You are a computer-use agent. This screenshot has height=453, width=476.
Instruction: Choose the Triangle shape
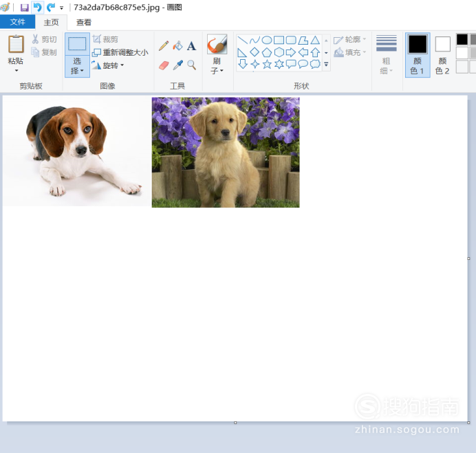point(315,40)
